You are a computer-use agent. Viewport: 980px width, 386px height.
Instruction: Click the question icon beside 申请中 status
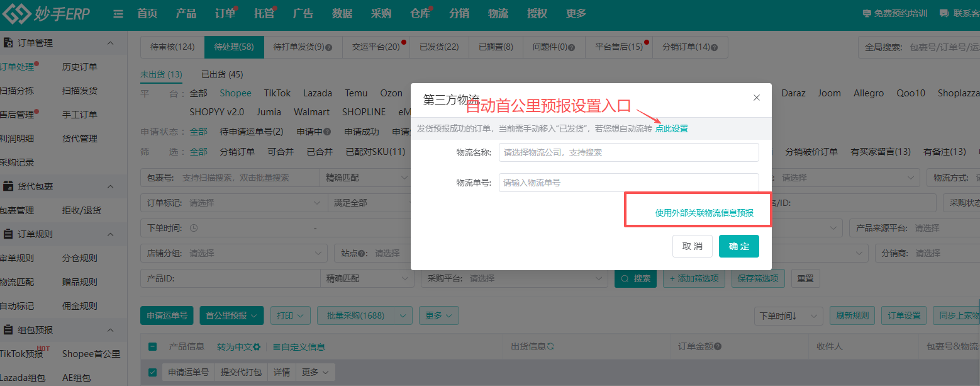(327, 132)
